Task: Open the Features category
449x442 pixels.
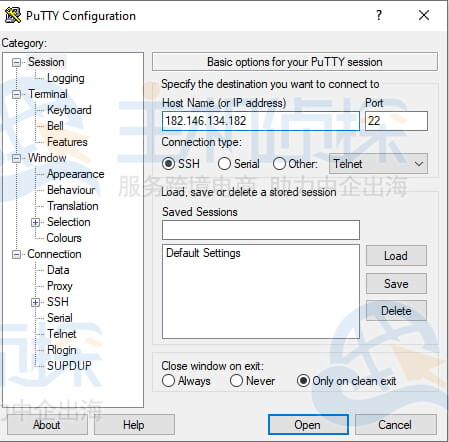Action: (x=67, y=142)
